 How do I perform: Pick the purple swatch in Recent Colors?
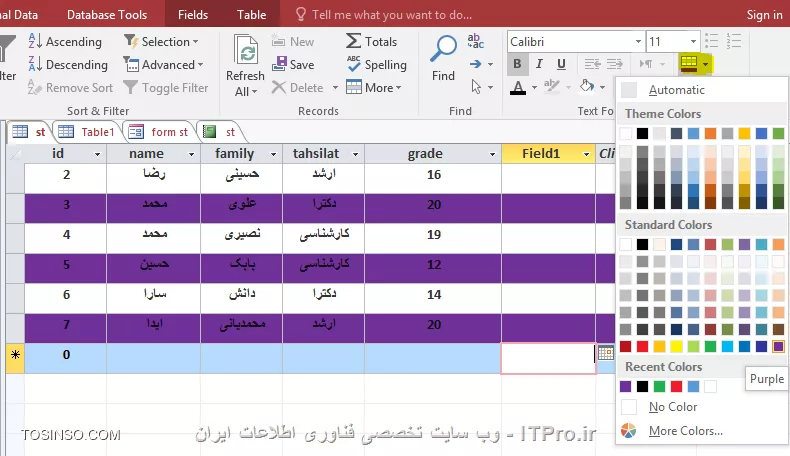click(x=625, y=386)
